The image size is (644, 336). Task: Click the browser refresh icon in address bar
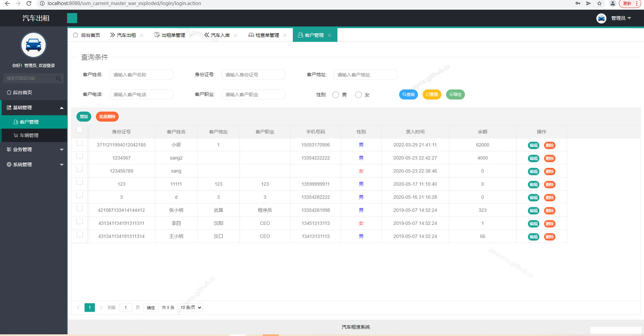pyautogui.click(x=29, y=3)
